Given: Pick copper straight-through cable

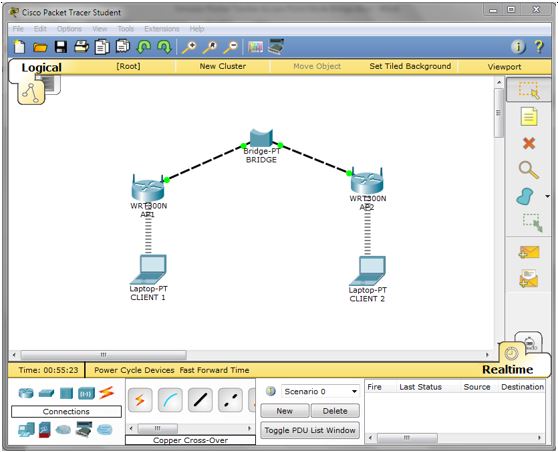Looking at the screenshot, I should (x=200, y=400).
